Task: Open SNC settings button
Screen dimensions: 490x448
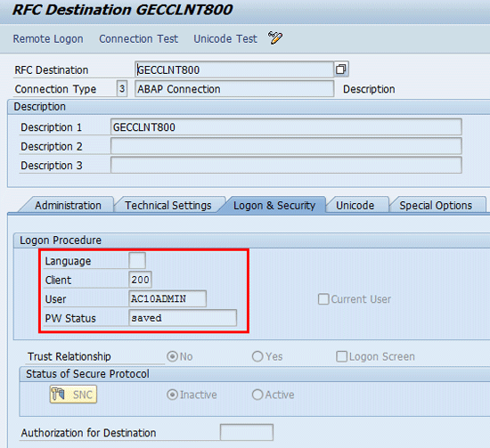Action: (x=73, y=395)
